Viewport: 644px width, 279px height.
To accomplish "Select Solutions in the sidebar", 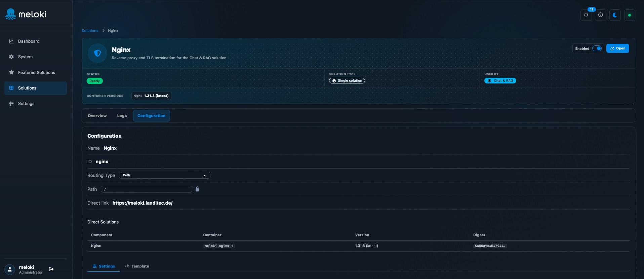I will tap(36, 88).
